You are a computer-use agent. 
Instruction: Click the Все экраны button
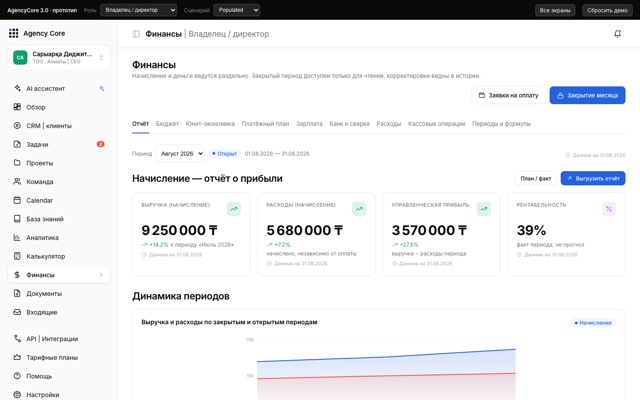pyautogui.click(x=555, y=10)
